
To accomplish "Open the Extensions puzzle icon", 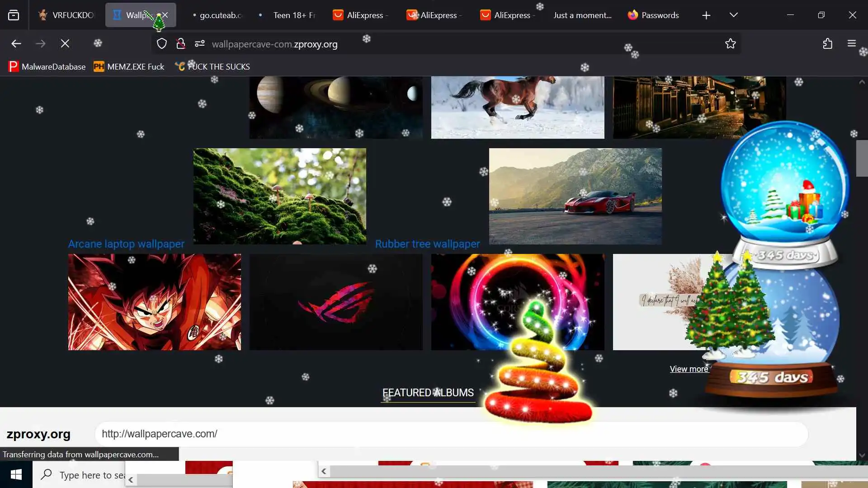I will pyautogui.click(x=828, y=44).
